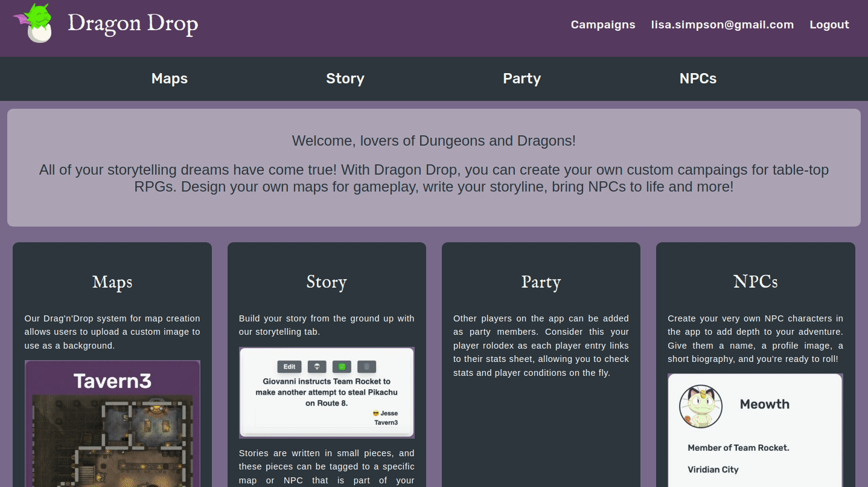Click the Edit button in story preview
Viewport: 868px width, 487px height.
coord(290,367)
